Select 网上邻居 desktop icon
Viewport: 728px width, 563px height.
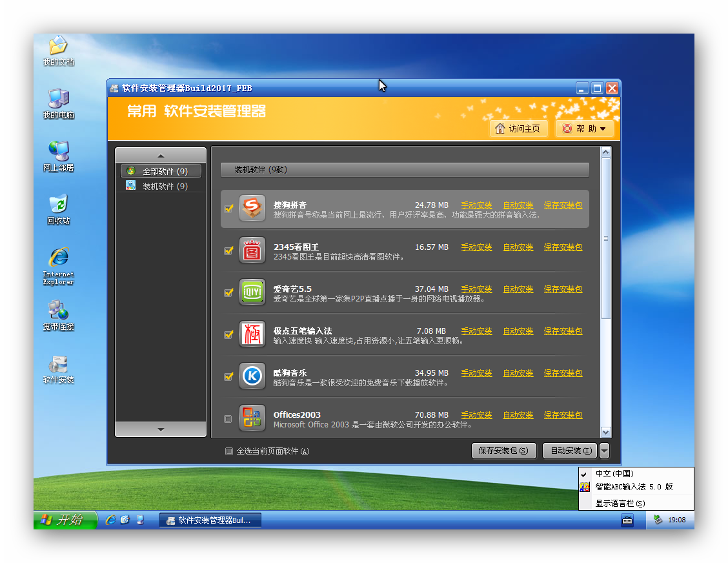(x=59, y=156)
